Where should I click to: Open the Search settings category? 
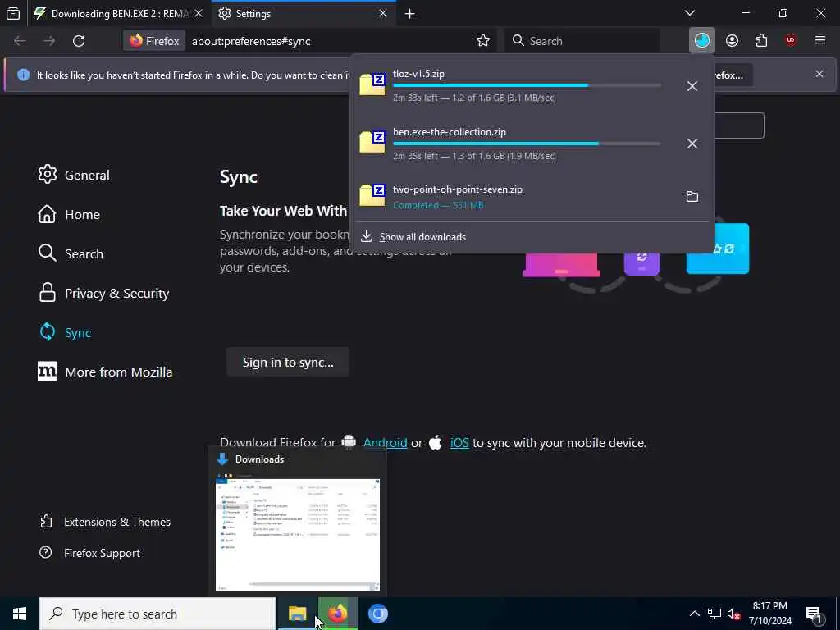point(71,253)
